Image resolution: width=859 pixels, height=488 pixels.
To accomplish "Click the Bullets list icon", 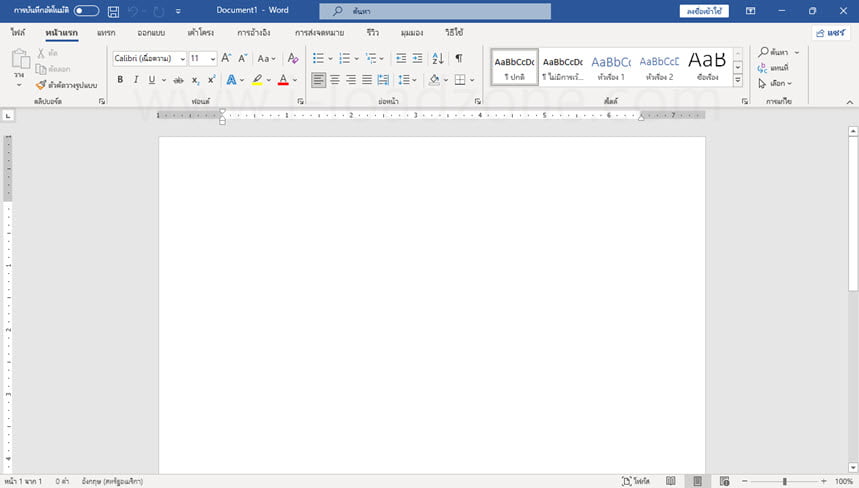I will 318,58.
